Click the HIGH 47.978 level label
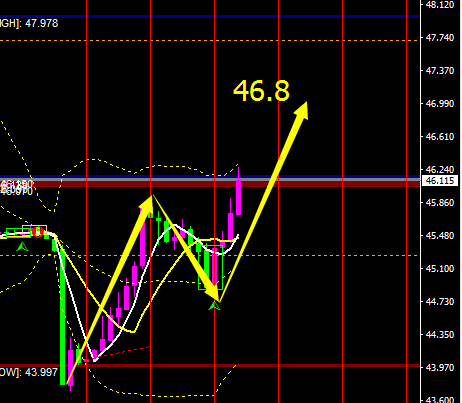 (29, 23)
